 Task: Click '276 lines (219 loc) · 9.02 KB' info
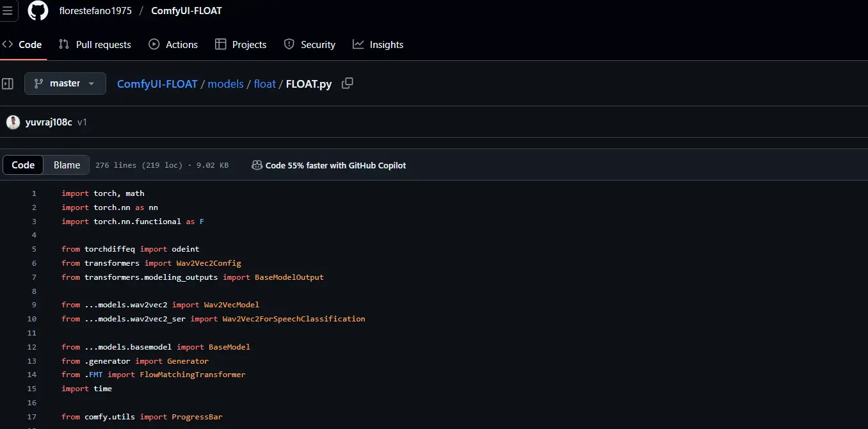(x=162, y=165)
